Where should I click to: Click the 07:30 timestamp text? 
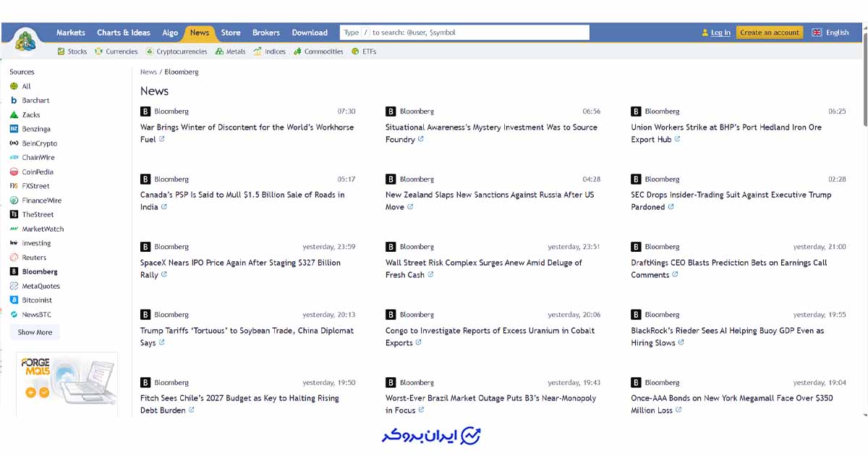click(346, 111)
